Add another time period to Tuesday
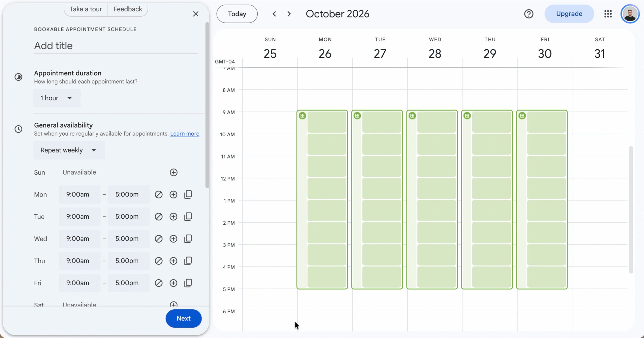 173,217
